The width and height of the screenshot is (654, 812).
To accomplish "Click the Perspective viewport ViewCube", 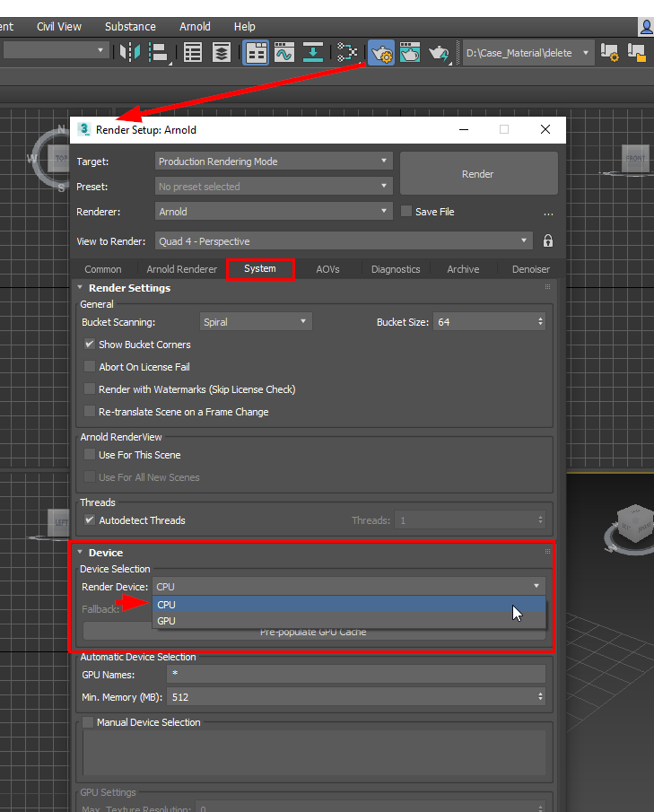I will 636,524.
